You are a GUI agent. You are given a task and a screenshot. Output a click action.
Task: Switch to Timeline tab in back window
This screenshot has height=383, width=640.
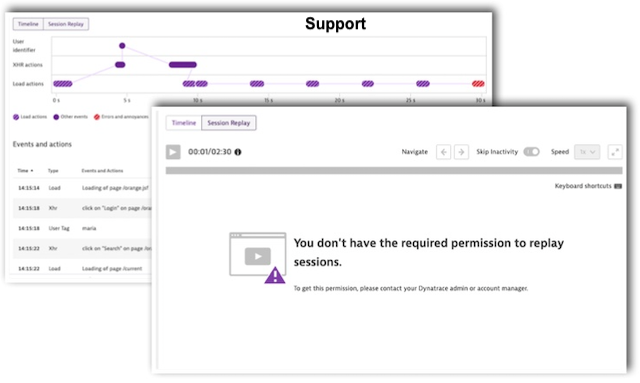click(28, 24)
